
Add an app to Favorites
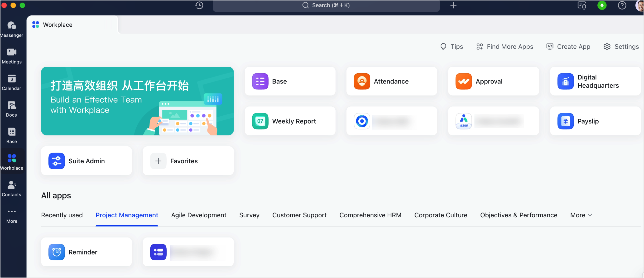click(188, 161)
